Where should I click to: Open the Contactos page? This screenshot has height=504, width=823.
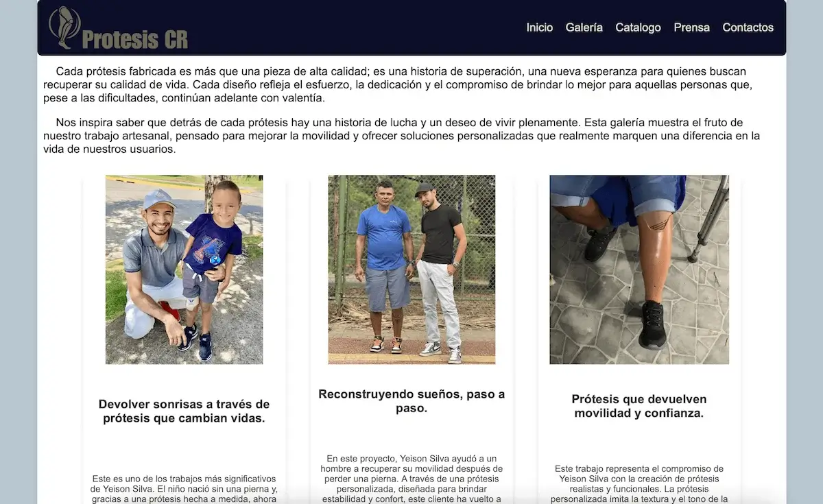point(748,27)
